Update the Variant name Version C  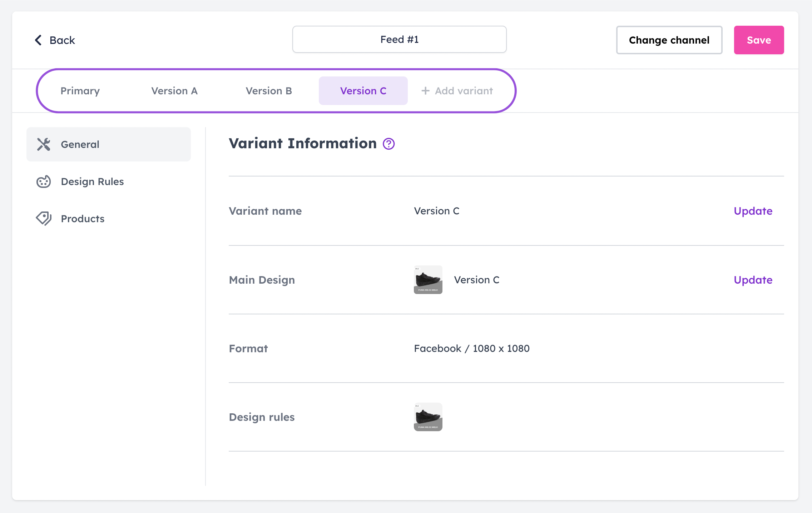point(753,211)
